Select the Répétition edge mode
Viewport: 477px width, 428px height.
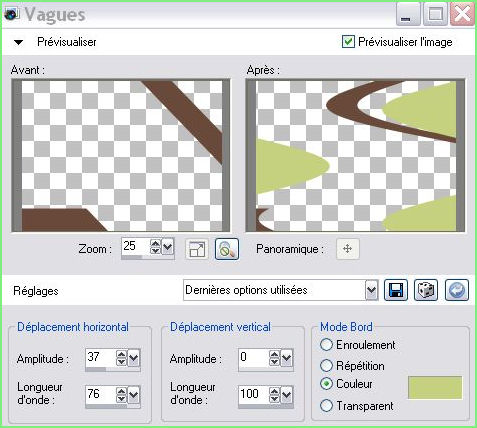(x=326, y=366)
